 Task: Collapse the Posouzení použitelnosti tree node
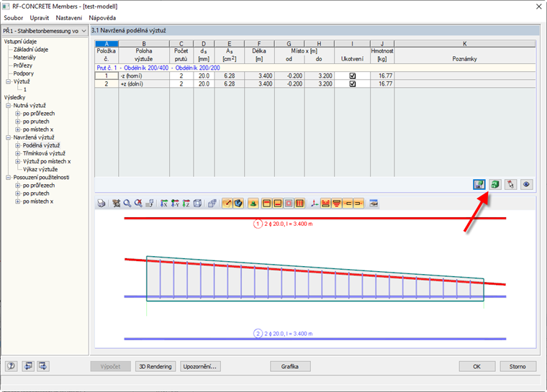coord(8,178)
